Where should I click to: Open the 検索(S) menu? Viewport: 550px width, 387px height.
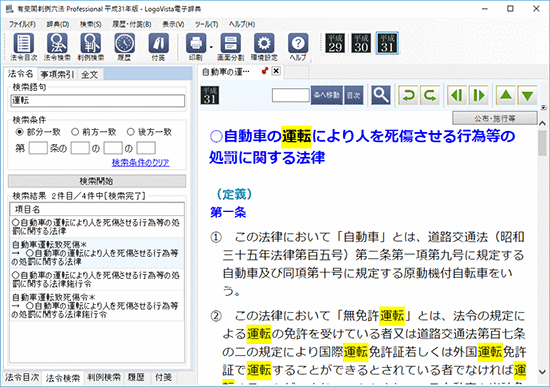coord(90,24)
